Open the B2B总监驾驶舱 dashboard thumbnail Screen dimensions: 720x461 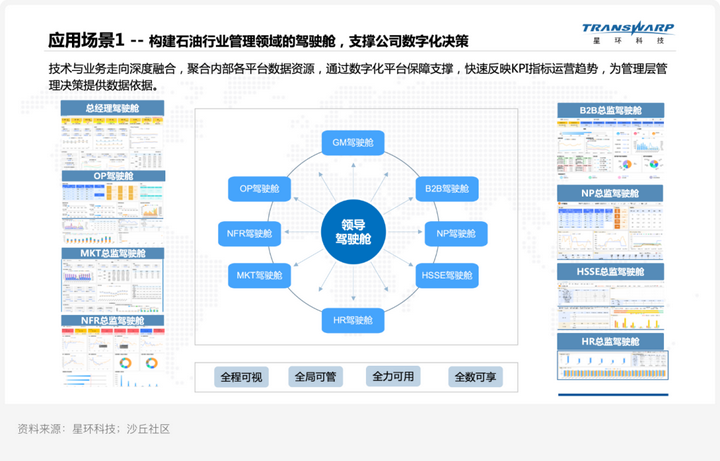click(610, 149)
